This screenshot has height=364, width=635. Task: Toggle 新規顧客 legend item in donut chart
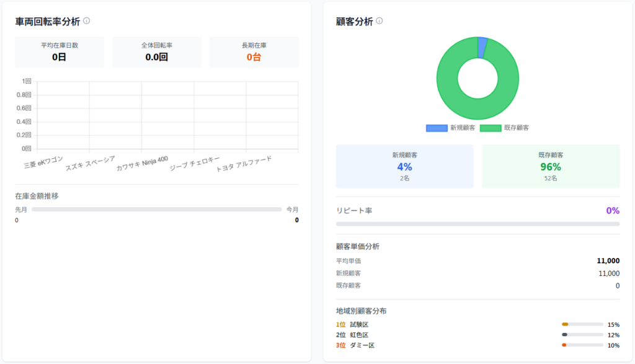[451, 128]
